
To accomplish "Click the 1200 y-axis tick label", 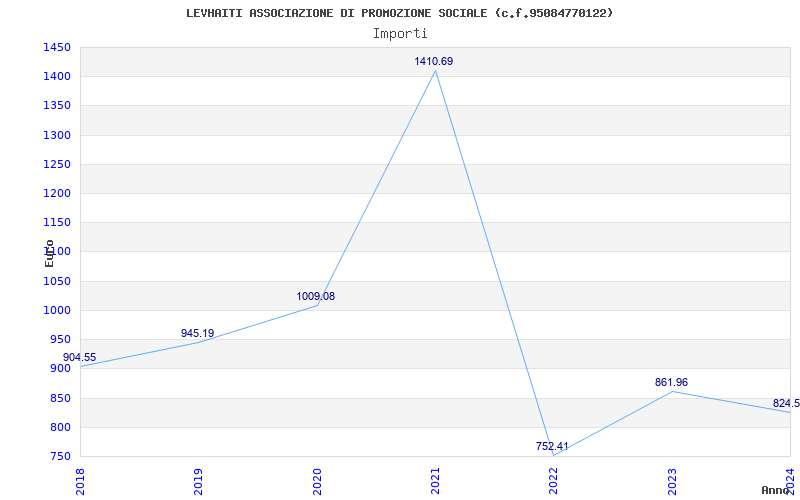I will (x=57, y=193).
